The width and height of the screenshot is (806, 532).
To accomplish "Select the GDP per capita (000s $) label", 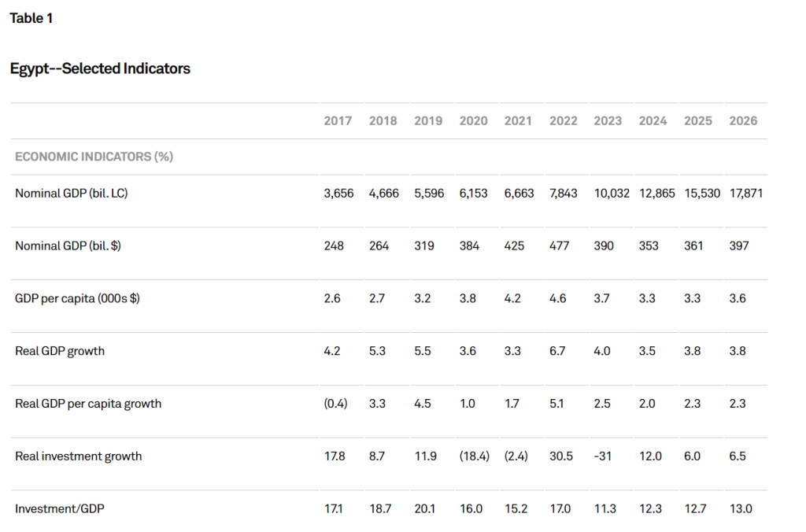I will click(77, 298).
